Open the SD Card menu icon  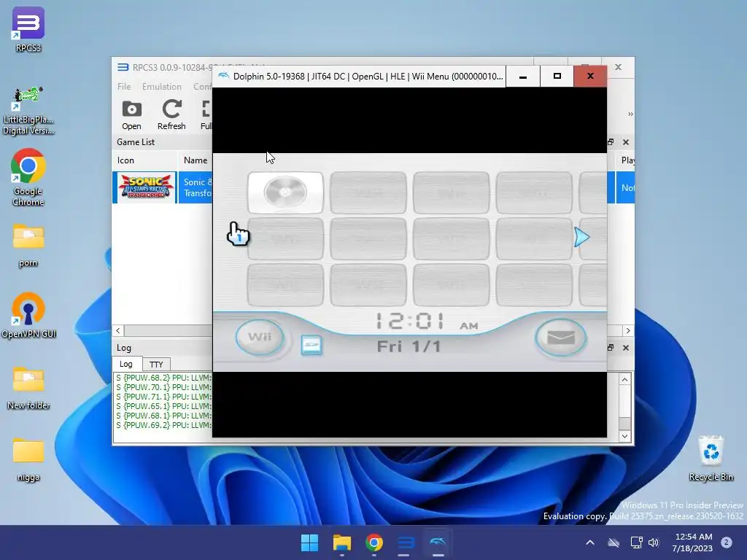(311, 345)
